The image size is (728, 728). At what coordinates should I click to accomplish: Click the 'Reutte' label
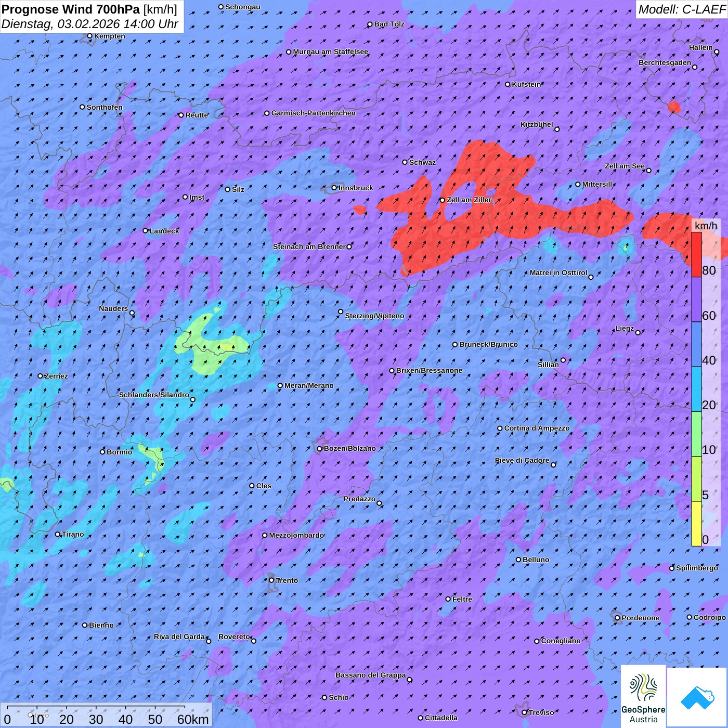point(197,115)
